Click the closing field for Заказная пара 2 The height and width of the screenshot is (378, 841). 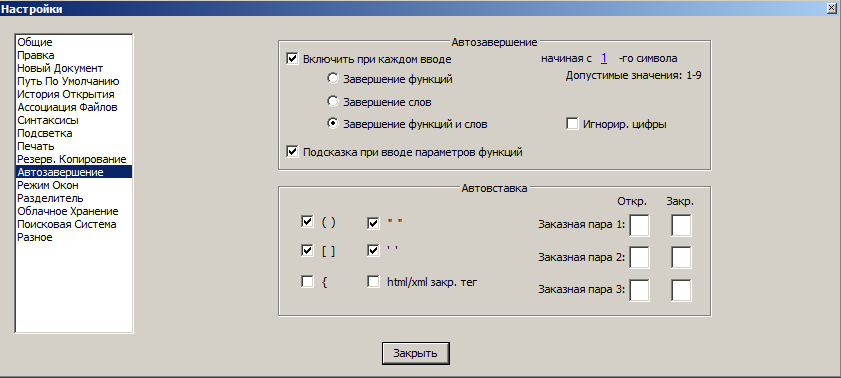[681, 257]
